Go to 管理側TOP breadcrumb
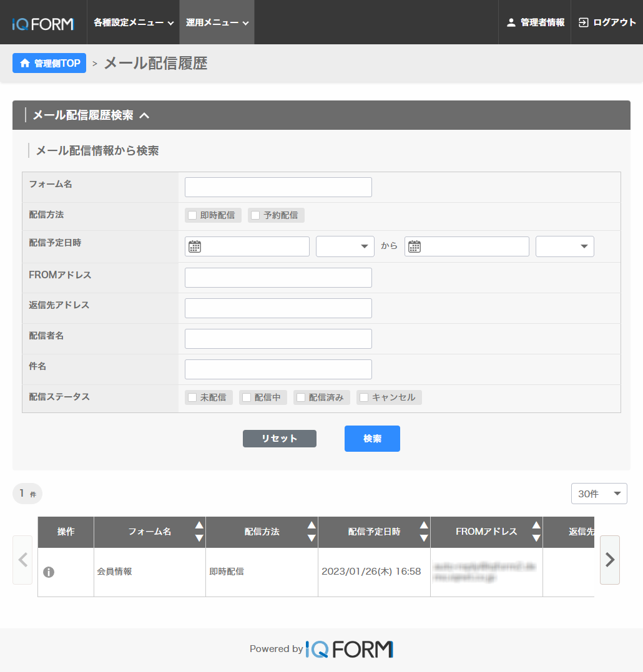643x672 pixels. [49, 63]
